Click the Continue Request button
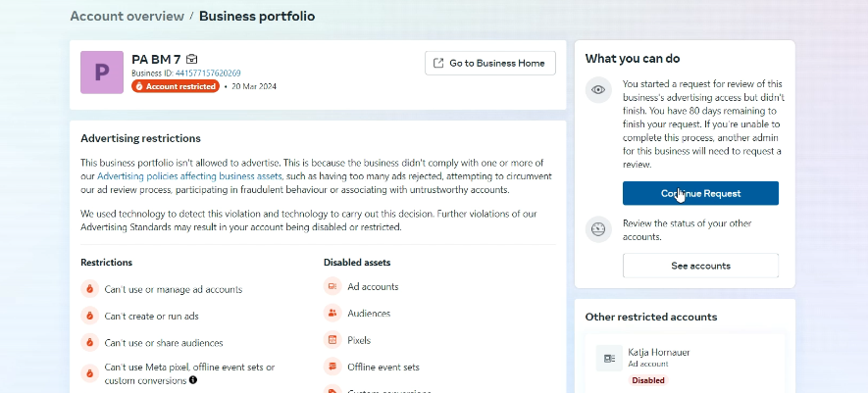Image resolution: width=868 pixels, height=393 pixels. point(700,193)
